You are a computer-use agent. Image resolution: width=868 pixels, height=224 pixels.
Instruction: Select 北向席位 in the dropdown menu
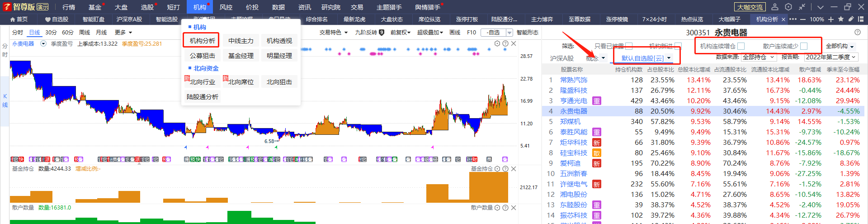(x=241, y=82)
